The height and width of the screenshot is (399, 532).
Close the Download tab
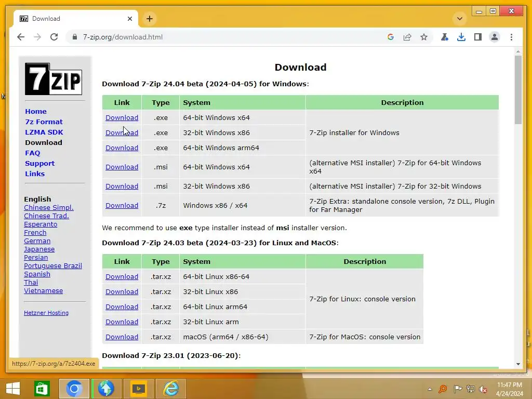[x=129, y=19]
